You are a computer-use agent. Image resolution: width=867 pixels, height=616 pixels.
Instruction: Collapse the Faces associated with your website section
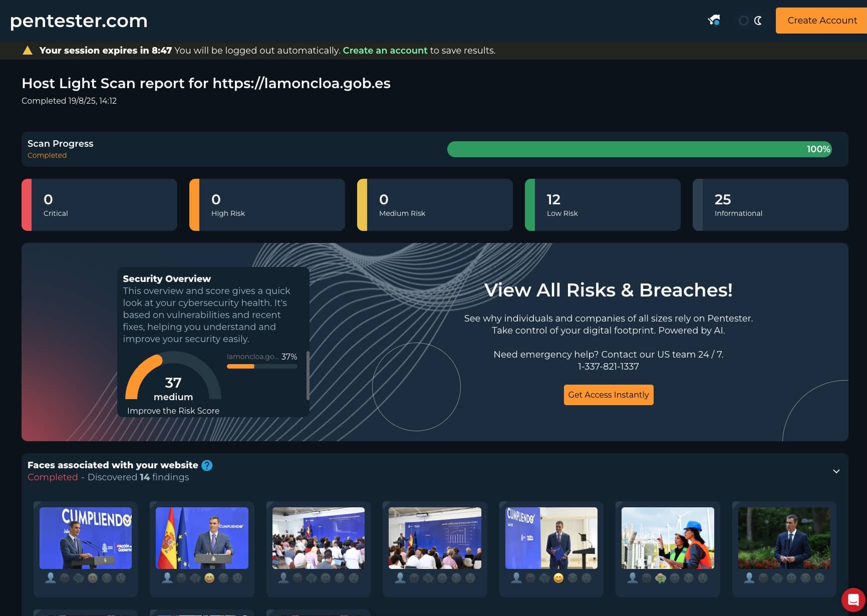(835, 471)
